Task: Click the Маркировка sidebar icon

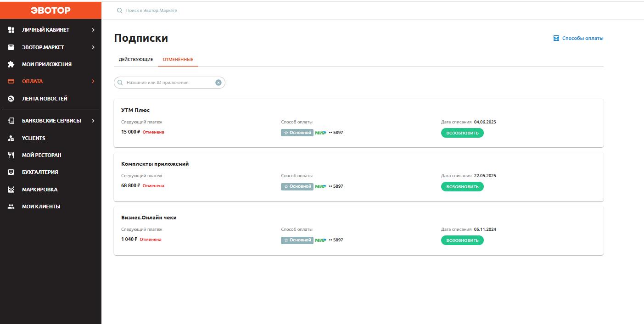Action: [x=11, y=190]
